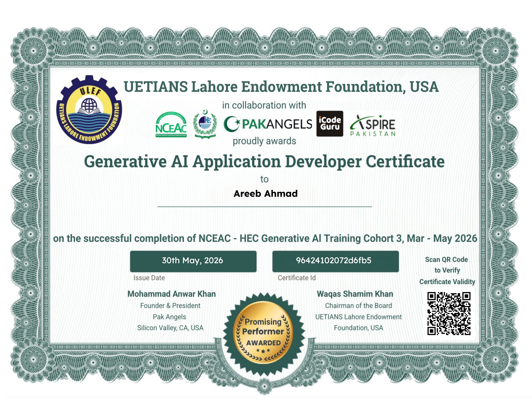Click the PakAngels crescent logo
The width and height of the screenshot is (532, 411).
[x=268, y=124]
